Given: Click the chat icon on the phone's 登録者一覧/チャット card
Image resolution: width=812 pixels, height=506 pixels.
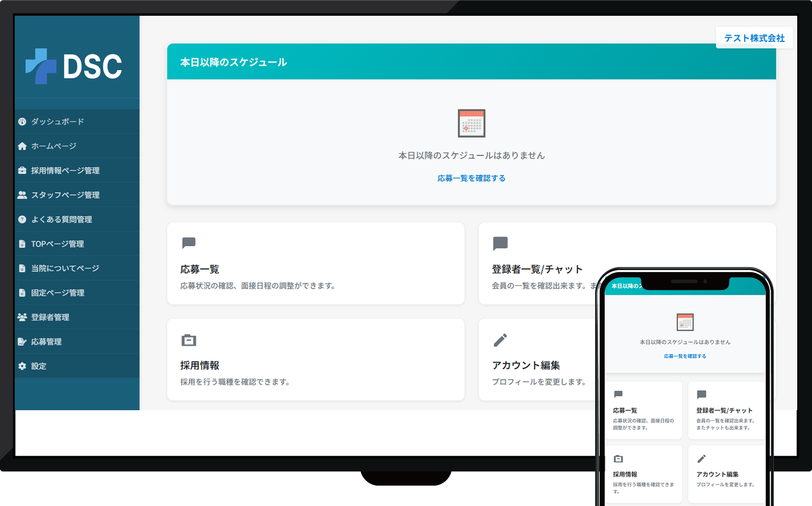Looking at the screenshot, I should [702, 394].
